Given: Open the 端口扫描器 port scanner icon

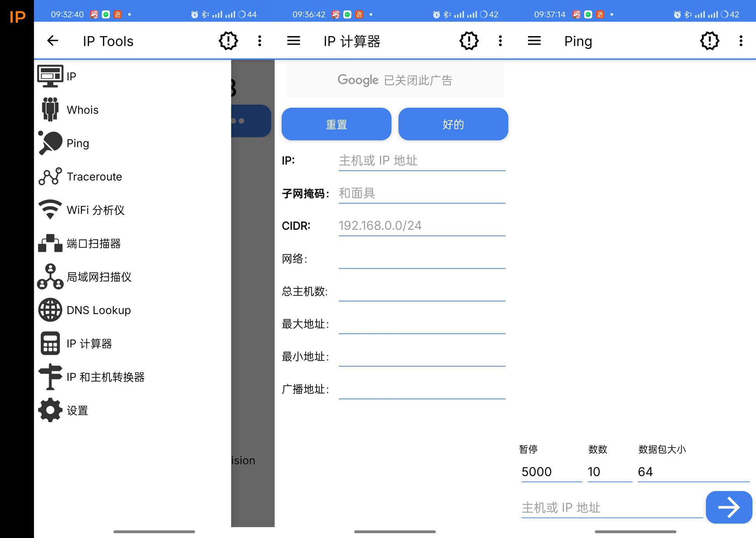Looking at the screenshot, I should pos(50,243).
